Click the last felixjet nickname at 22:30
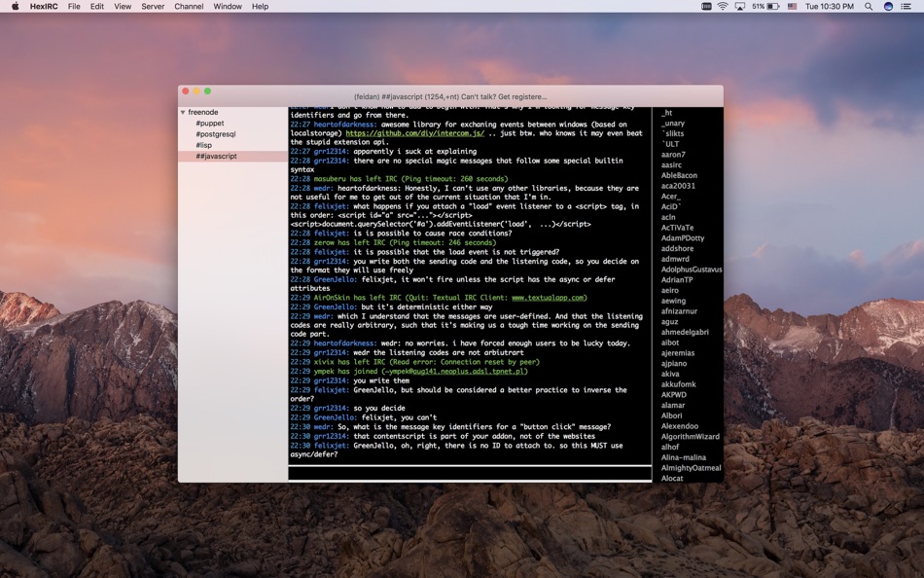The image size is (924, 578). tap(331, 446)
